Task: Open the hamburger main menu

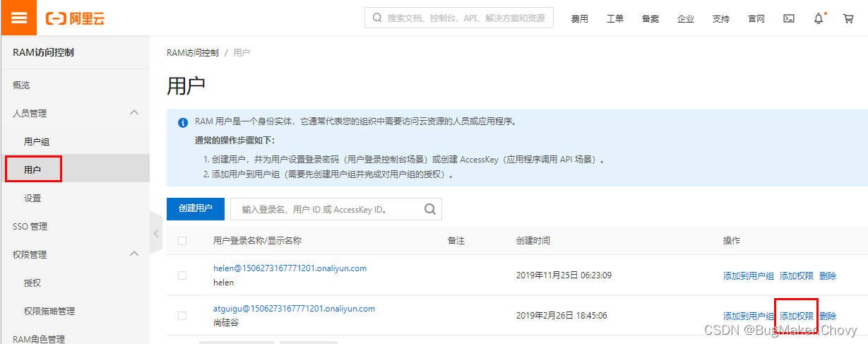Action: pyautogui.click(x=19, y=18)
